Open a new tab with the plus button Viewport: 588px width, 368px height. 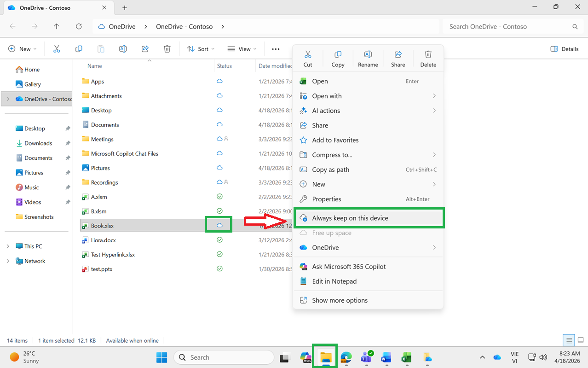(125, 7)
